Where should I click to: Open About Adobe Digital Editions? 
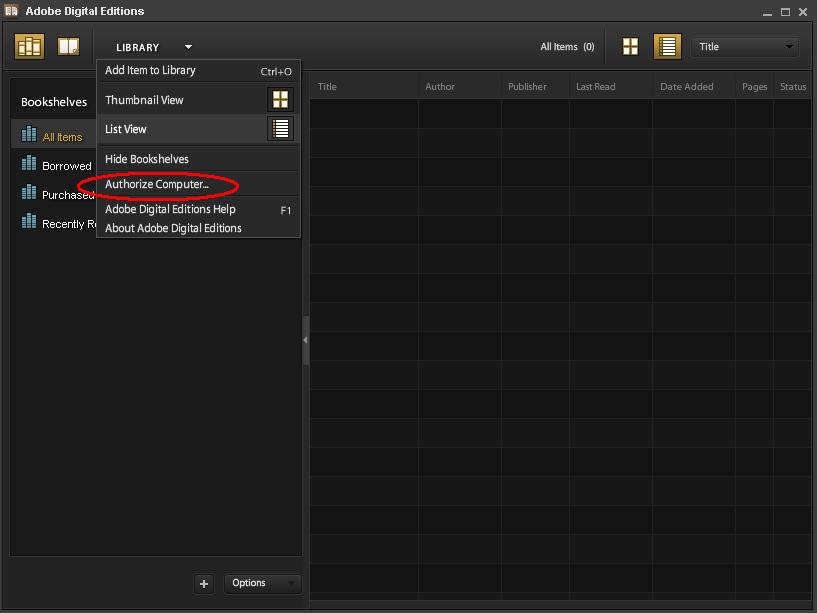[199, 228]
